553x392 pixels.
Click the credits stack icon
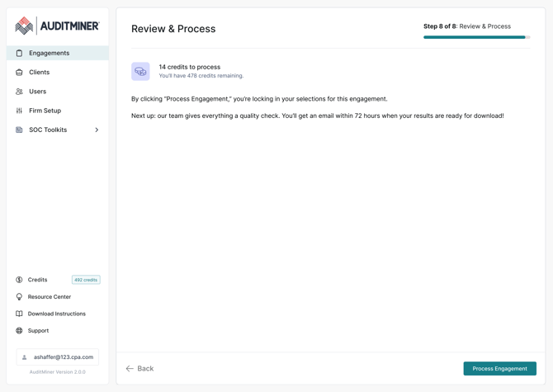[140, 72]
